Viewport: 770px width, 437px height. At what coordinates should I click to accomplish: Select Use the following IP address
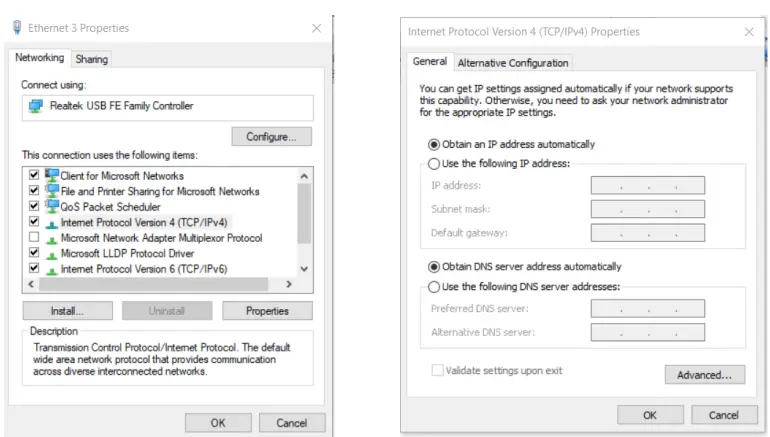click(434, 164)
